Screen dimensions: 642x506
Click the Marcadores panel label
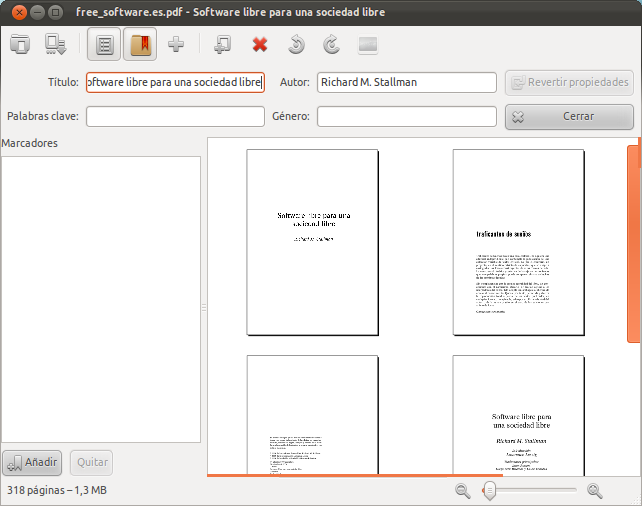point(29,143)
